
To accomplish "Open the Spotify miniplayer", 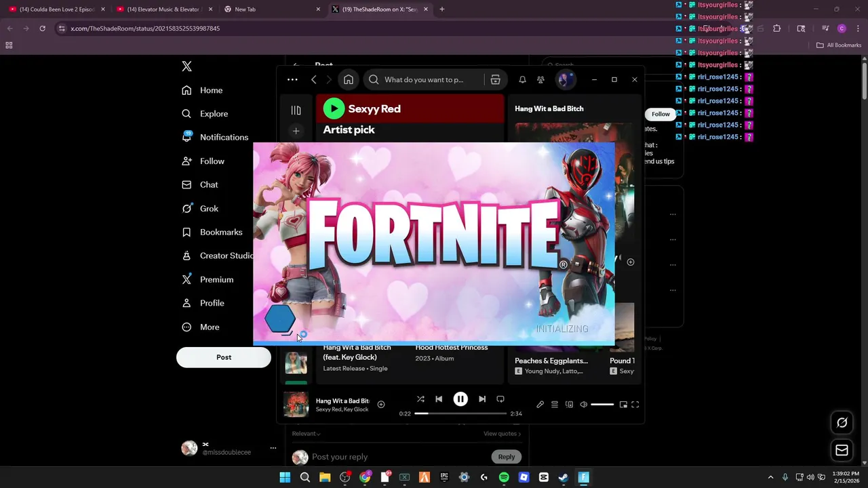I will coord(623,405).
